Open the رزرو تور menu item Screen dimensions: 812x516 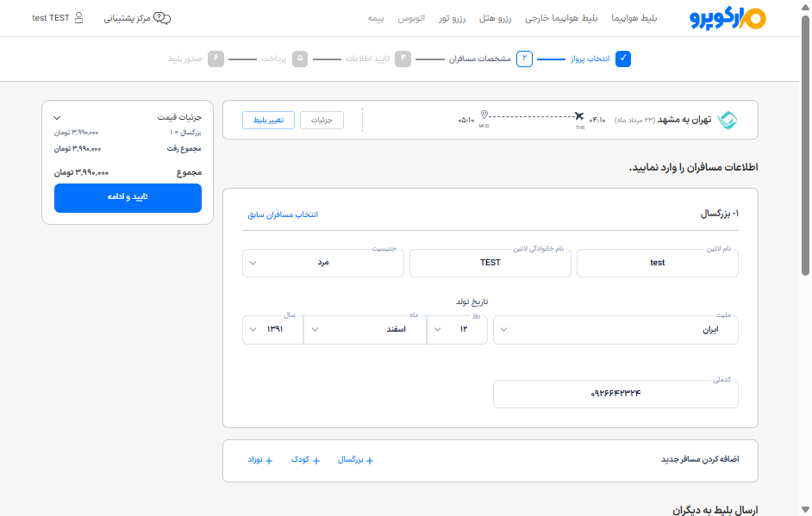452,18
